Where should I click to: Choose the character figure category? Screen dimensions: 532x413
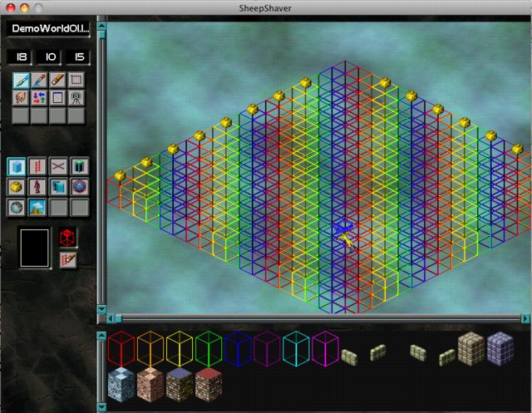[x=37, y=187]
